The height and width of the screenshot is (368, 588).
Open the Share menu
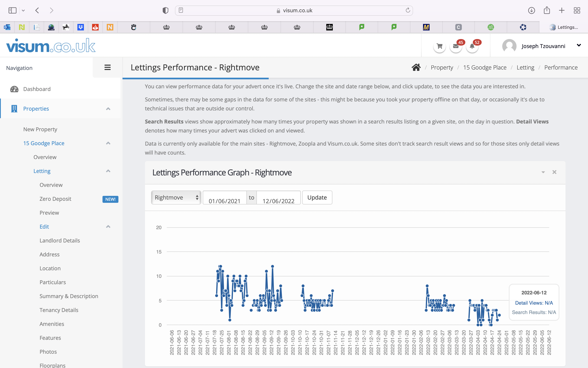pyautogui.click(x=547, y=10)
